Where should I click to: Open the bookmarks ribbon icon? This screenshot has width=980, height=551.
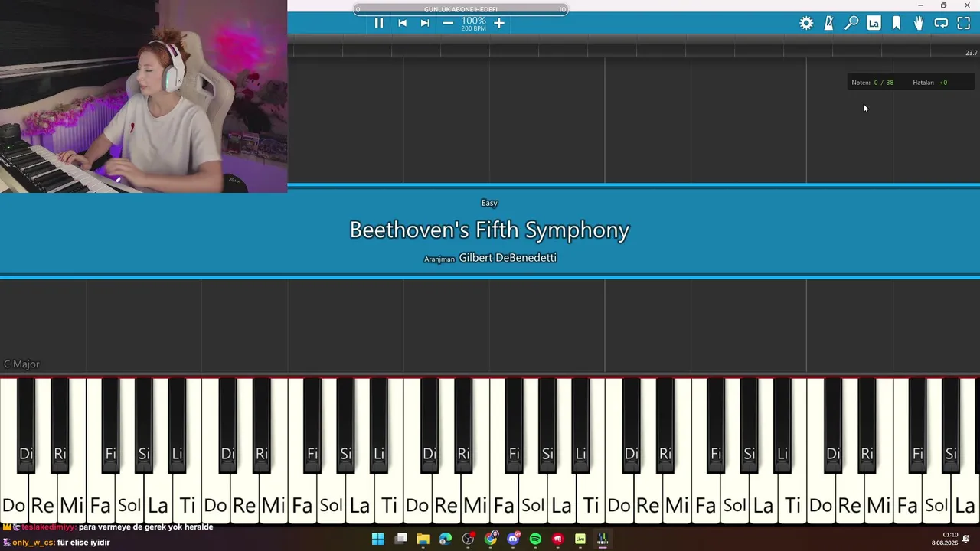897,23
